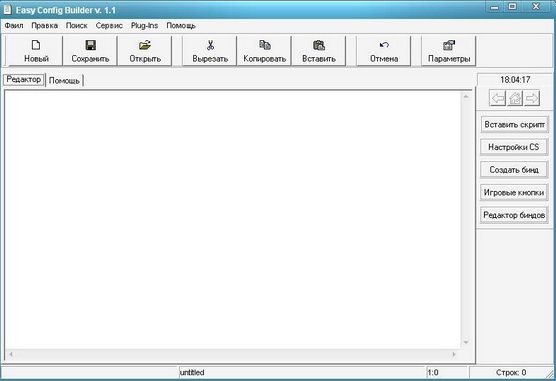Open the Файл menu
This screenshot has width=556, height=381.
[x=14, y=26]
